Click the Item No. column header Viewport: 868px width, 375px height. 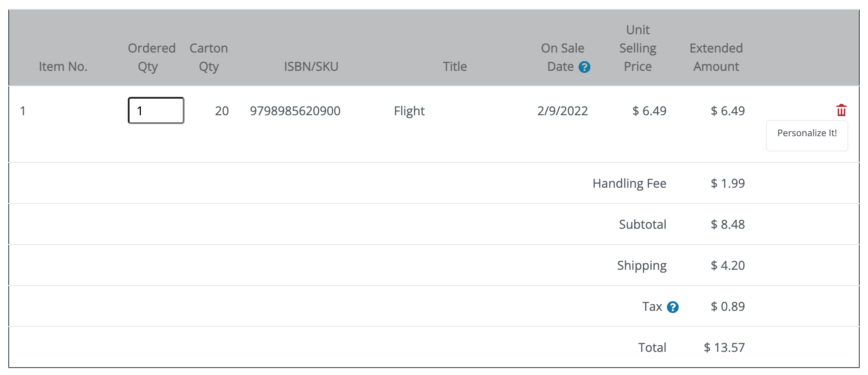coord(63,66)
